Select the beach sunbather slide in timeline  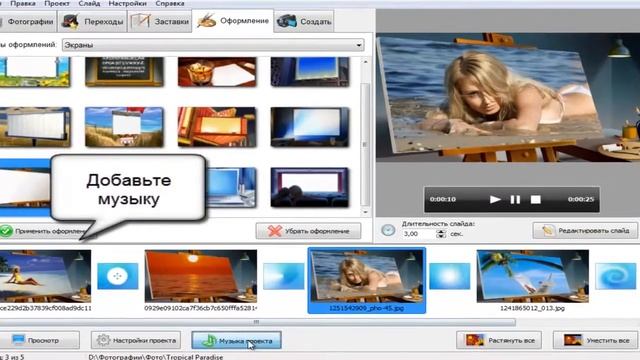pos(45,276)
